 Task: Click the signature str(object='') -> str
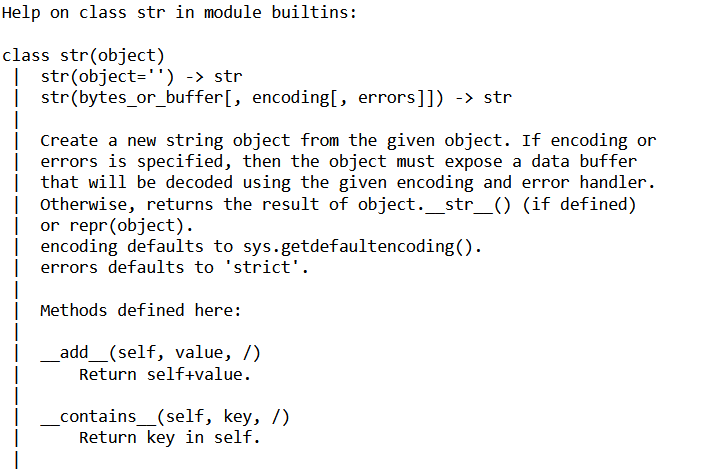pyautogui.click(x=141, y=76)
